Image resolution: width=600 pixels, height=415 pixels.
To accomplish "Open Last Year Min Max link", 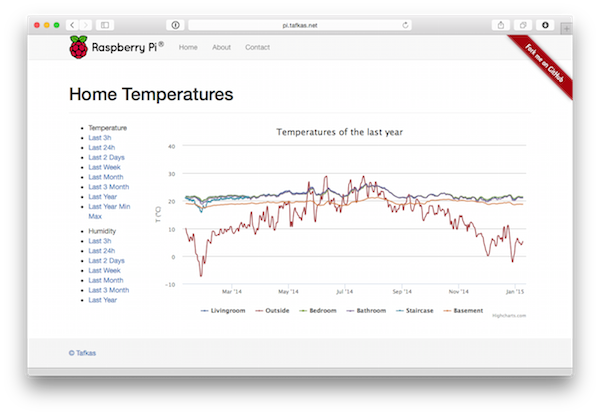I will point(109,211).
